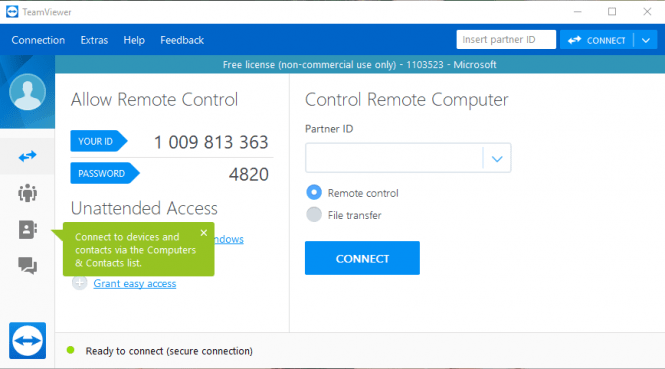Click the plus icon beside Grant easy access
Image resolution: width=665 pixels, height=369 pixels.
(79, 283)
